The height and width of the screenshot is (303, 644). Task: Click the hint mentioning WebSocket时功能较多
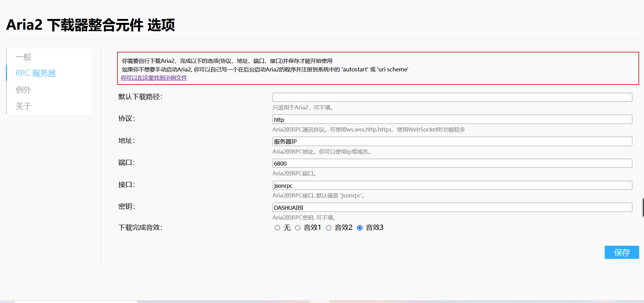(369, 130)
